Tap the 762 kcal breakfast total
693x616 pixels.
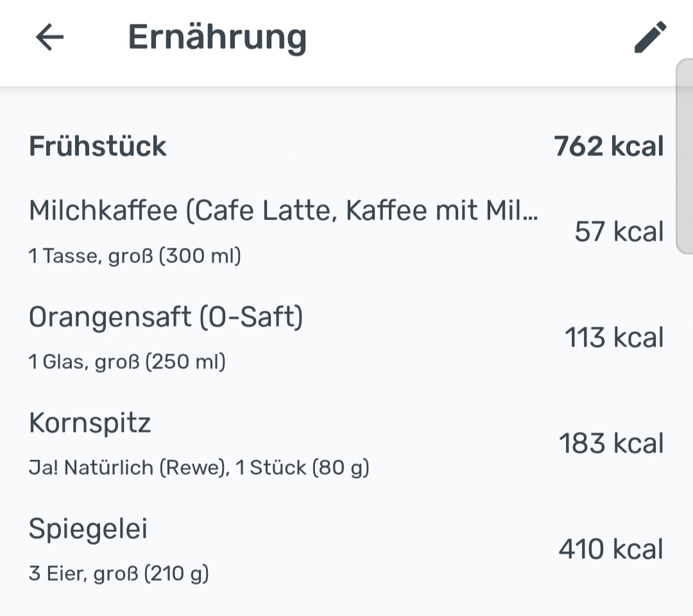click(608, 146)
